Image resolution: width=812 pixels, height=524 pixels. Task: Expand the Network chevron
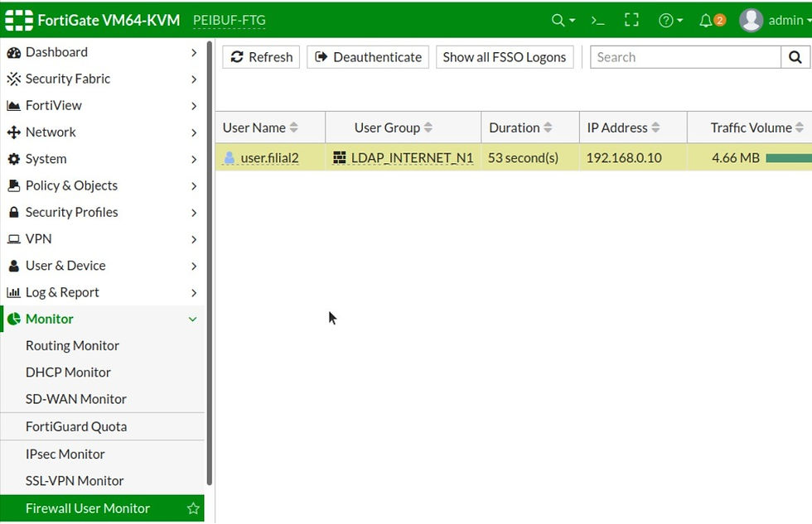tap(194, 133)
